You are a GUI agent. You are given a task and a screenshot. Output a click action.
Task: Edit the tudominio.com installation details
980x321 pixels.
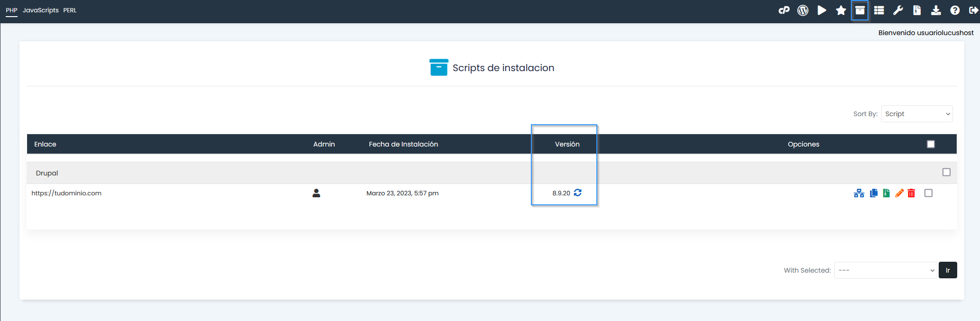tap(899, 193)
